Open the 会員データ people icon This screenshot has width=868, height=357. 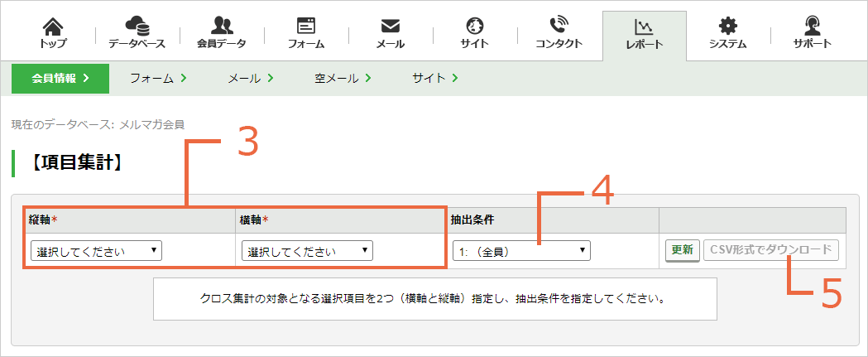[x=222, y=26]
